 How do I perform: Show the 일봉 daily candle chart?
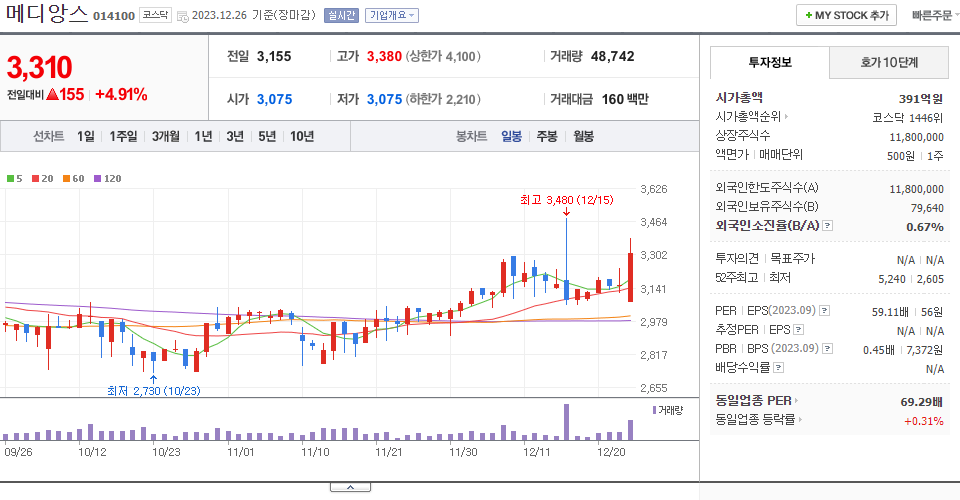click(511, 136)
